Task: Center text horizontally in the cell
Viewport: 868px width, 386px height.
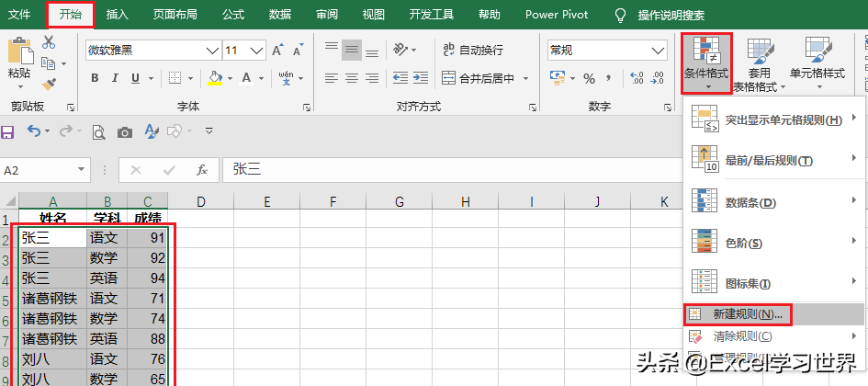Action: point(352,78)
